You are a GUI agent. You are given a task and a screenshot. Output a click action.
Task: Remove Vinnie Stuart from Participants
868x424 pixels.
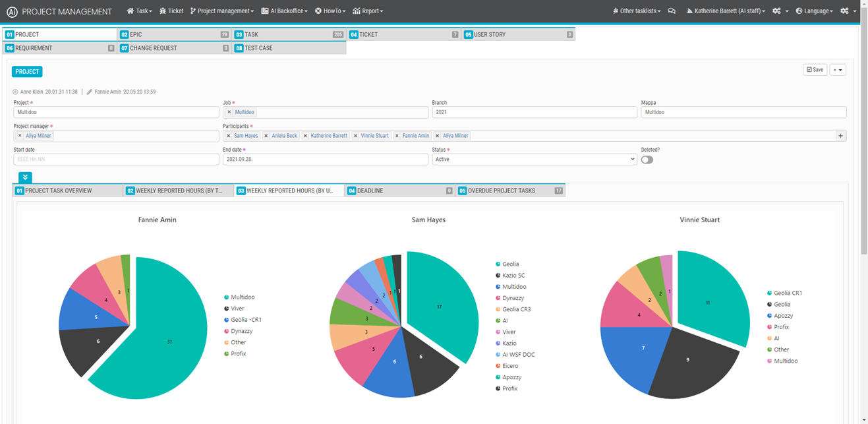tap(355, 136)
